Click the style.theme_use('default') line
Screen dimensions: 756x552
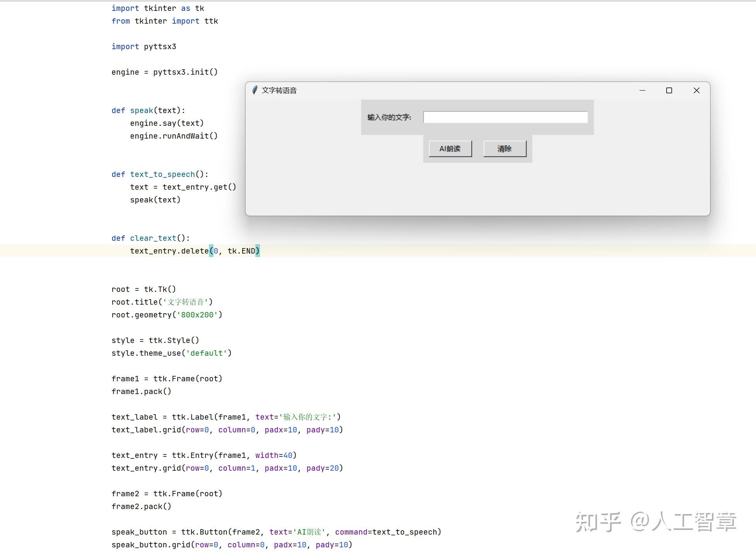[x=171, y=353]
